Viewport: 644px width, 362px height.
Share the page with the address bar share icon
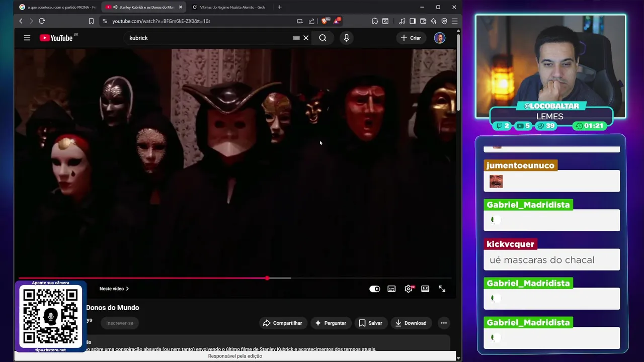click(311, 21)
